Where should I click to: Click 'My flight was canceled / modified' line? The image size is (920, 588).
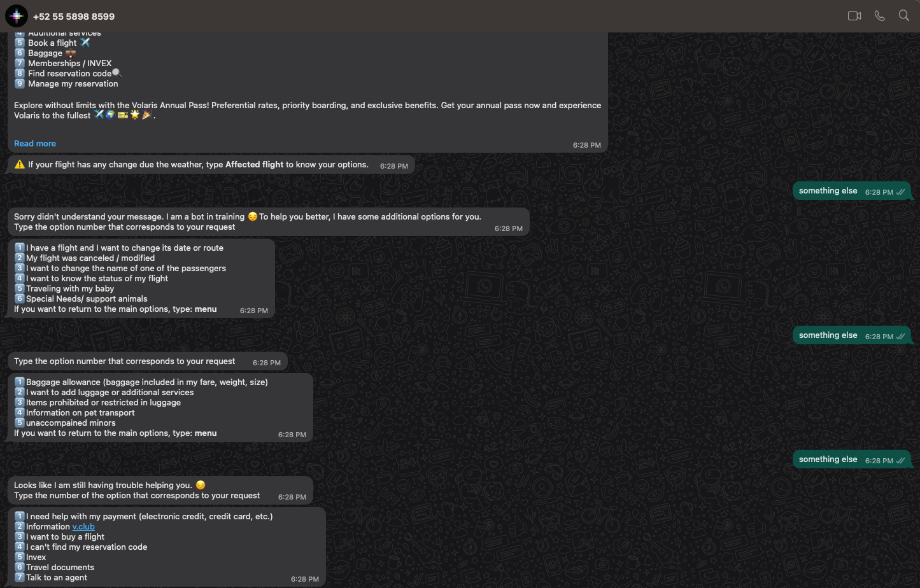pyautogui.click(x=84, y=258)
